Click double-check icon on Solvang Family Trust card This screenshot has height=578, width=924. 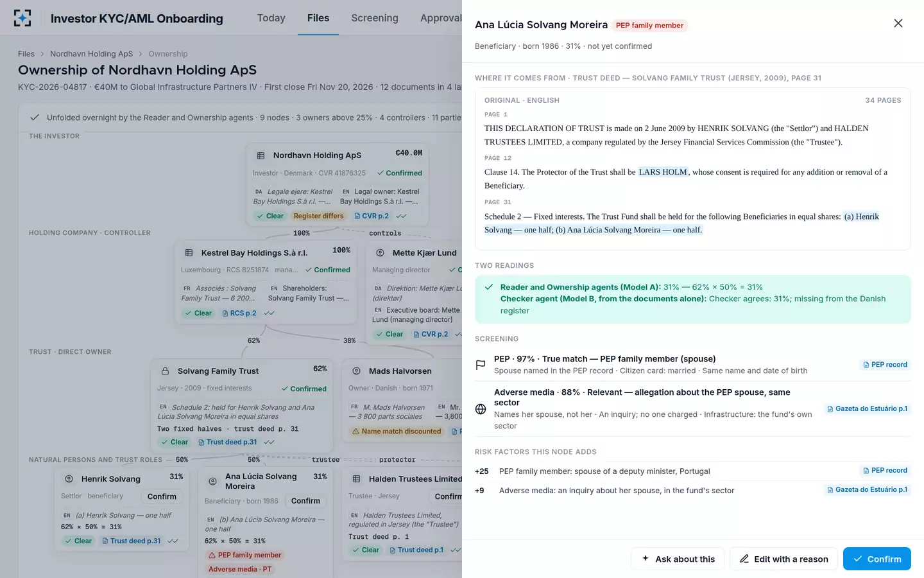pyautogui.click(x=269, y=442)
